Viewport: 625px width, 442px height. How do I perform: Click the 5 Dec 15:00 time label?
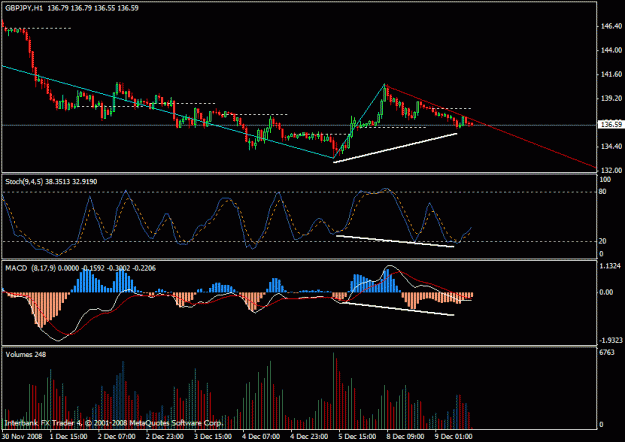(x=358, y=436)
